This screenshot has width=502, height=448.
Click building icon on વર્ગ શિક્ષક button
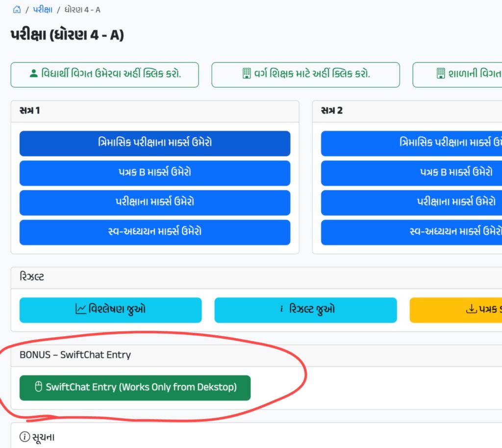tap(247, 74)
